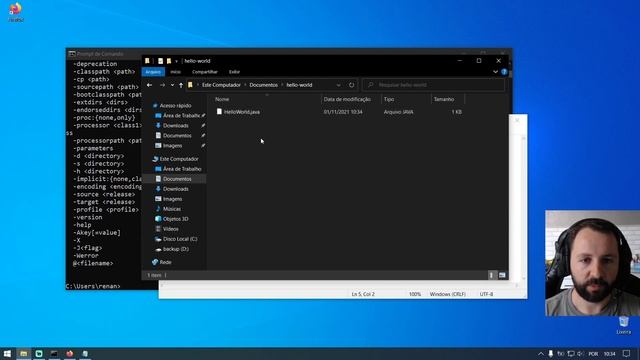Click UTF-8 encoding in Notepad status bar
This screenshot has width=640, height=360.
click(x=486, y=294)
